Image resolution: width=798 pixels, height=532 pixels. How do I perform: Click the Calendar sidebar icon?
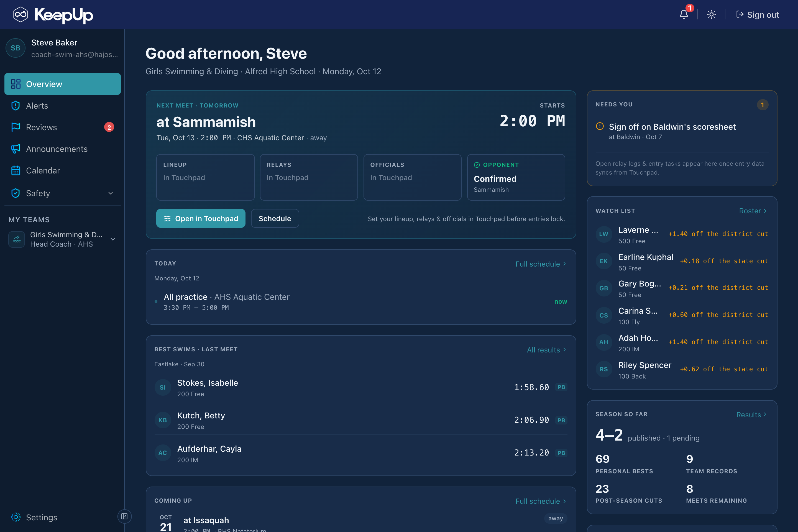click(16, 171)
